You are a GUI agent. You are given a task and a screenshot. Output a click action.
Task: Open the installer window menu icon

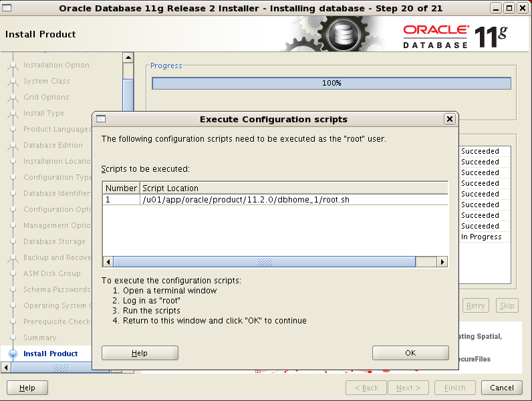[x=7, y=8]
